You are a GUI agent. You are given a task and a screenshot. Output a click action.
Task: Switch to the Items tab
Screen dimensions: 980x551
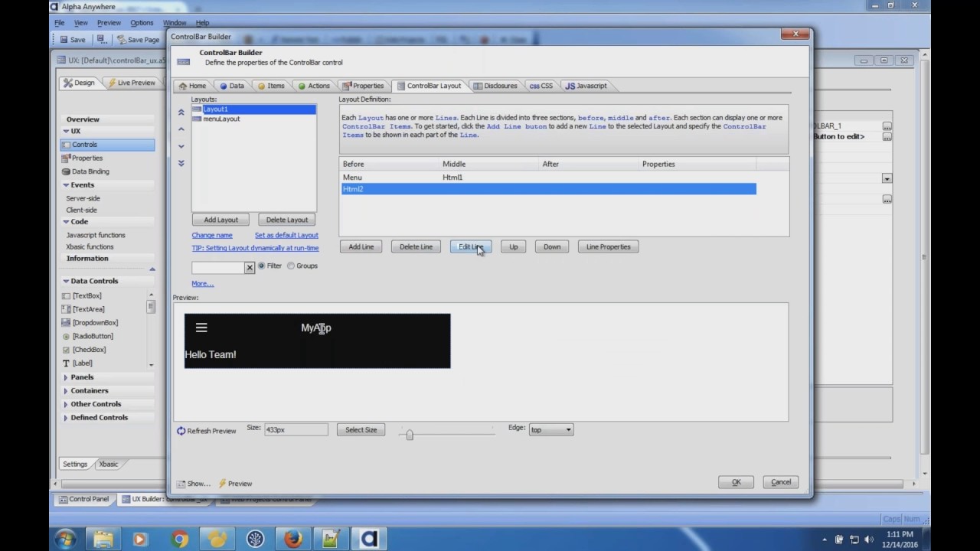pyautogui.click(x=271, y=86)
